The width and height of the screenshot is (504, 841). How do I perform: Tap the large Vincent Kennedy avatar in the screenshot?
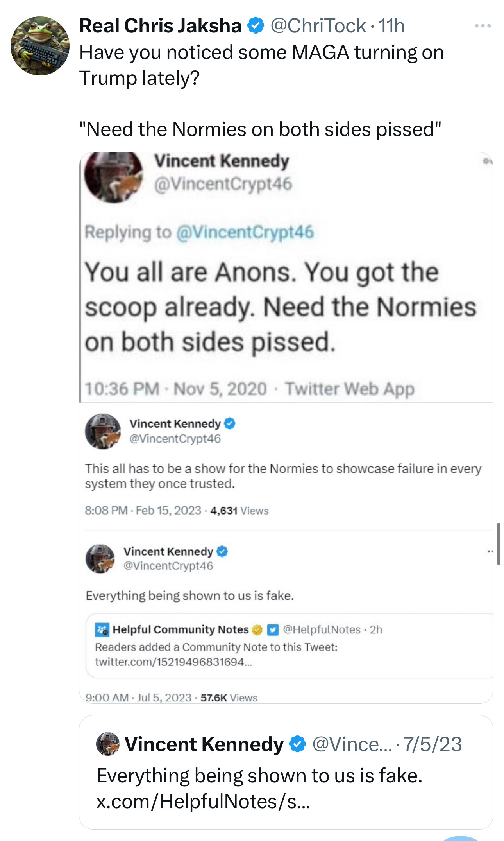114,177
